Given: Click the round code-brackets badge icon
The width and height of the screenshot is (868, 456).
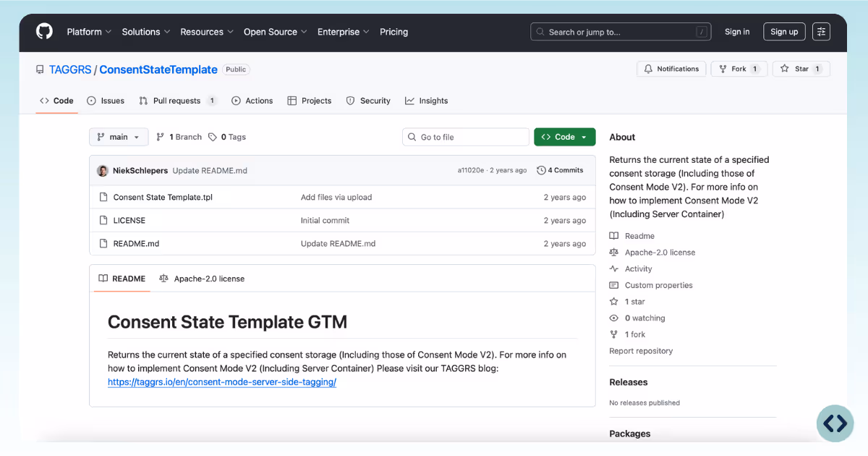Looking at the screenshot, I should click(x=835, y=423).
